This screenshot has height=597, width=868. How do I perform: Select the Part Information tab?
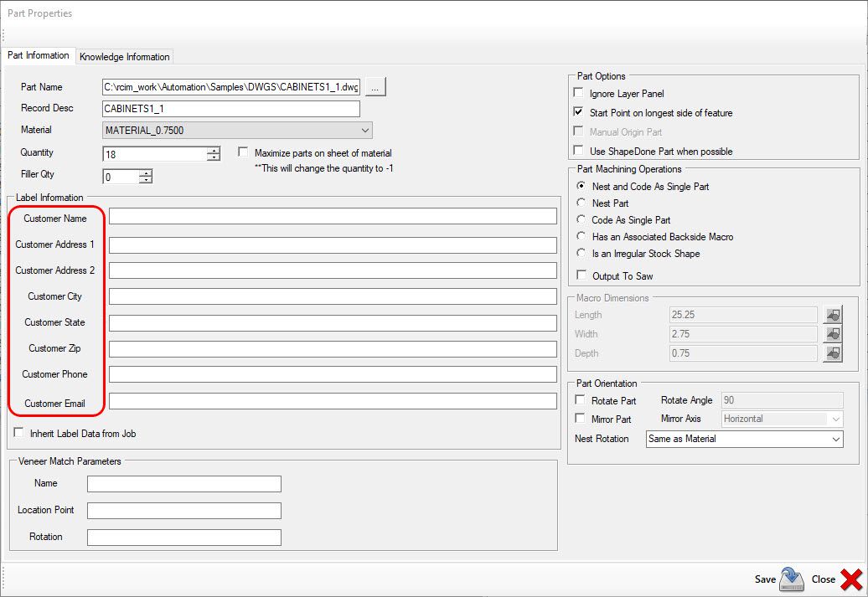[x=39, y=55]
